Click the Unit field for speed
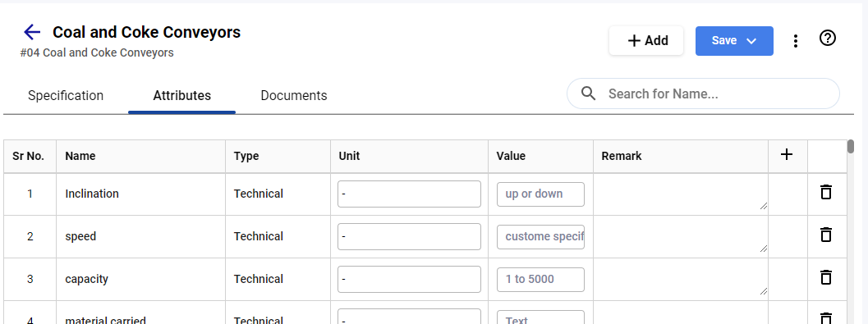Image resolution: width=868 pixels, height=324 pixels. pos(409,236)
